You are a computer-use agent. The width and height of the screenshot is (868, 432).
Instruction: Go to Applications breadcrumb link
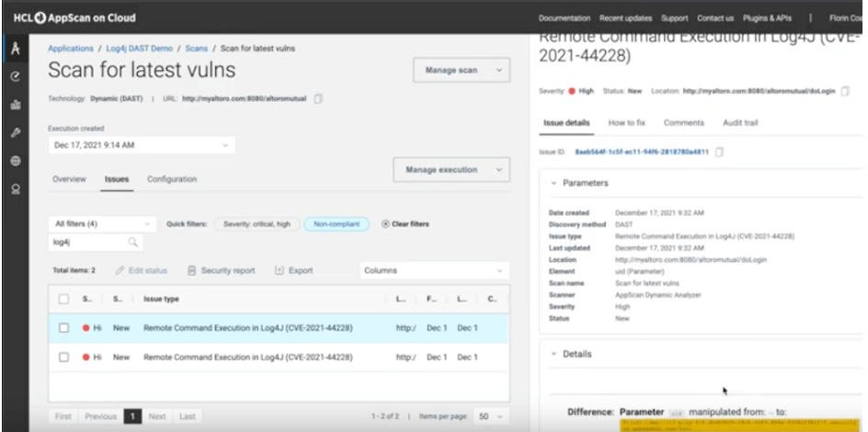tap(70, 49)
